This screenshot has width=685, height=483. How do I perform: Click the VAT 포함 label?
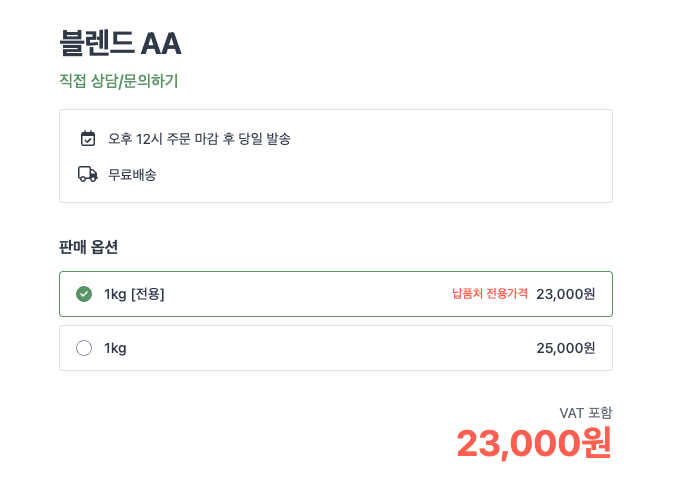click(586, 413)
